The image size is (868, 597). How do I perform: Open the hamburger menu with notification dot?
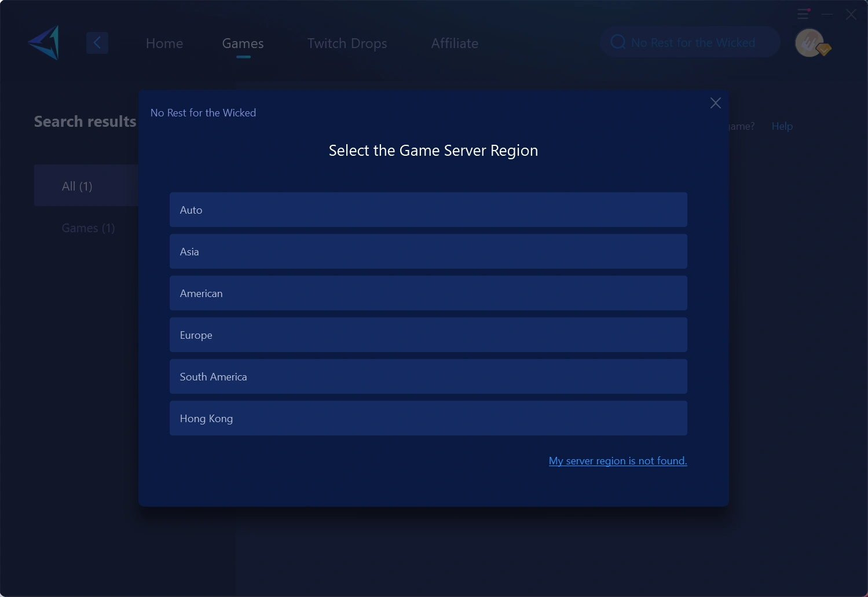point(803,13)
